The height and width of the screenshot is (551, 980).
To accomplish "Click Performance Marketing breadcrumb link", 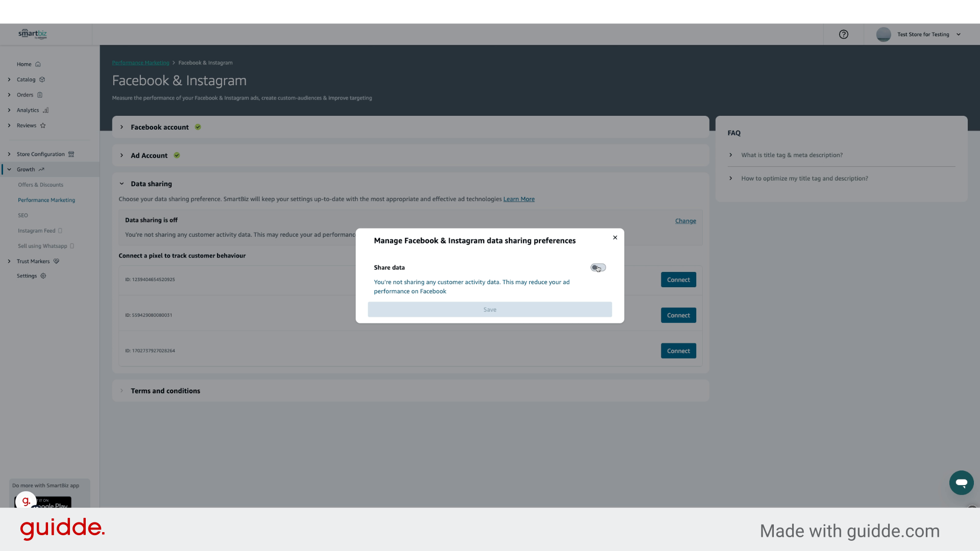I will coord(140,63).
